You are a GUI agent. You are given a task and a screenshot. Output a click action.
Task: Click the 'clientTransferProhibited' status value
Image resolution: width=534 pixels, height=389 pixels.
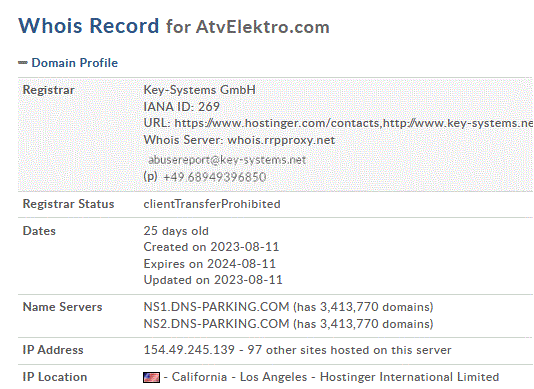point(212,204)
